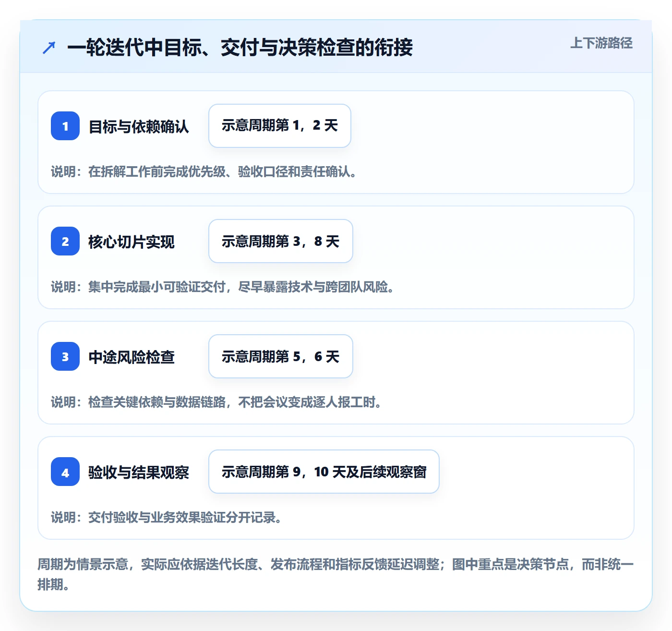Screen dimensions: 672x631
Task: Click the heading 目标与依赖确认
Action: tap(139, 127)
